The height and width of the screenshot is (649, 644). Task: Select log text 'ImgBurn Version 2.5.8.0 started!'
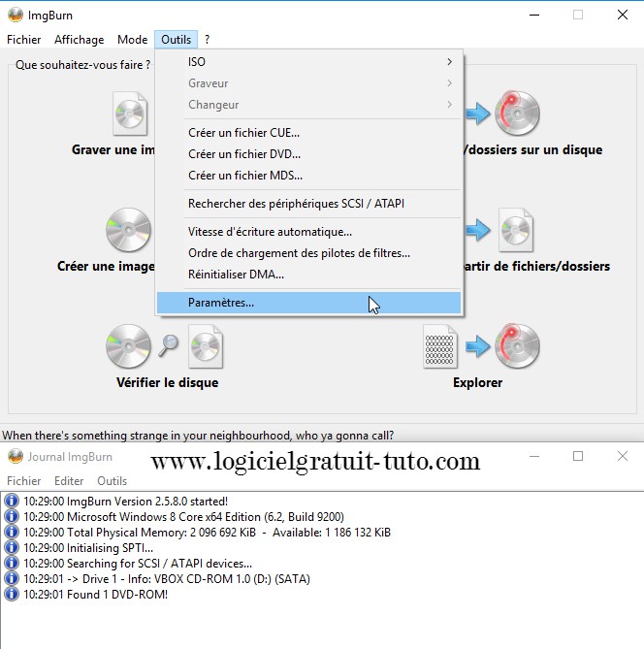pyautogui.click(x=147, y=502)
